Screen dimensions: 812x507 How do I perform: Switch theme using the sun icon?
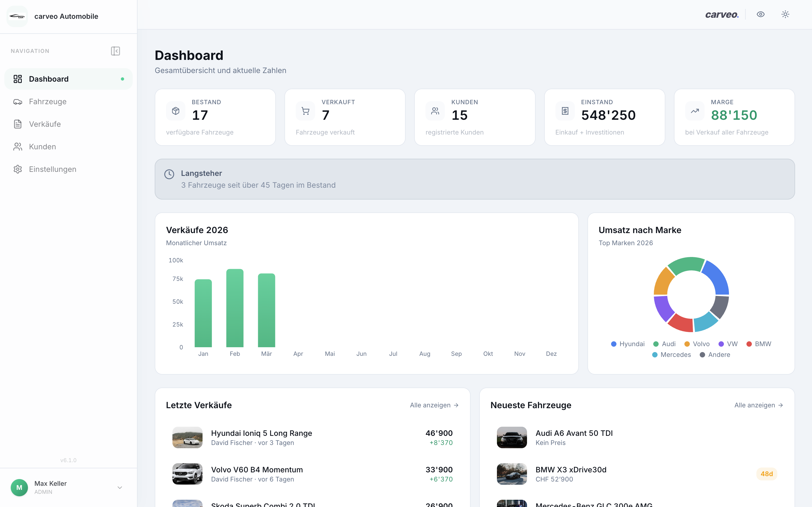[785, 14]
